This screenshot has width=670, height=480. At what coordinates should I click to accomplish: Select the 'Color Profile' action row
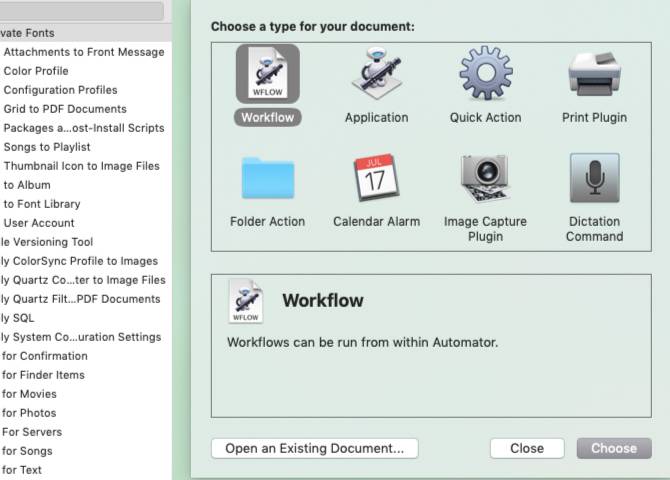[85, 71]
